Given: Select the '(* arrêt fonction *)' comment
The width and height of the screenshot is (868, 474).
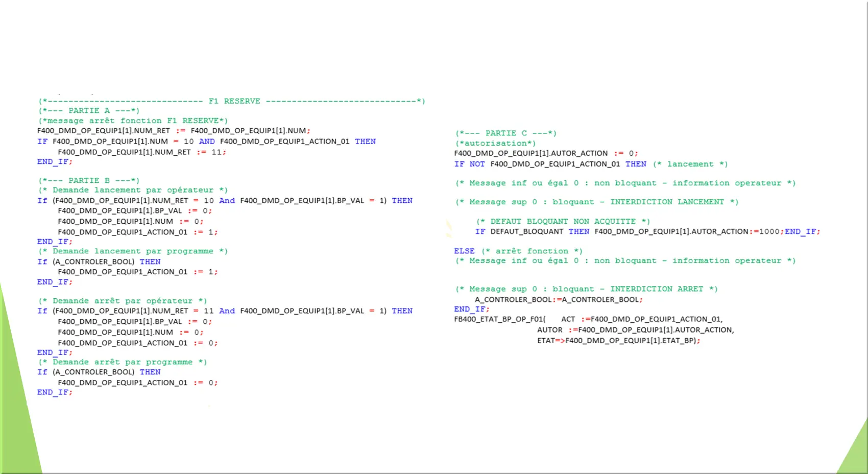Looking at the screenshot, I should (x=532, y=251).
